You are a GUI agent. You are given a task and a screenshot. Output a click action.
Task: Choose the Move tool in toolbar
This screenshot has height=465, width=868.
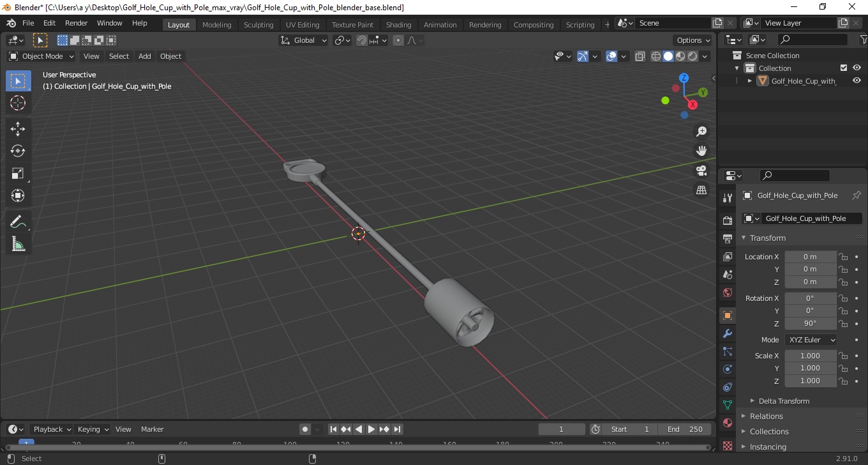click(x=18, y=129)
